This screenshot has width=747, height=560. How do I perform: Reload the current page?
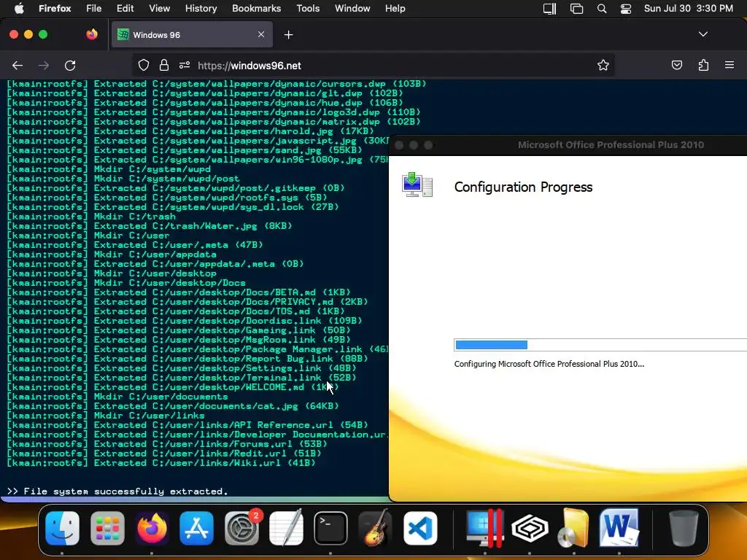tap(70, 65)
